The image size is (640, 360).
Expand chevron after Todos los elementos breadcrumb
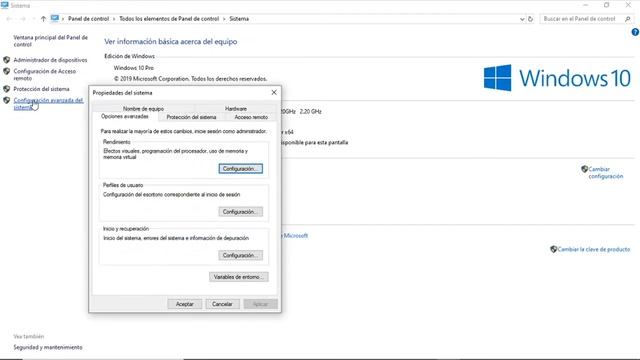pyautogui.click(x=224, y=19)
